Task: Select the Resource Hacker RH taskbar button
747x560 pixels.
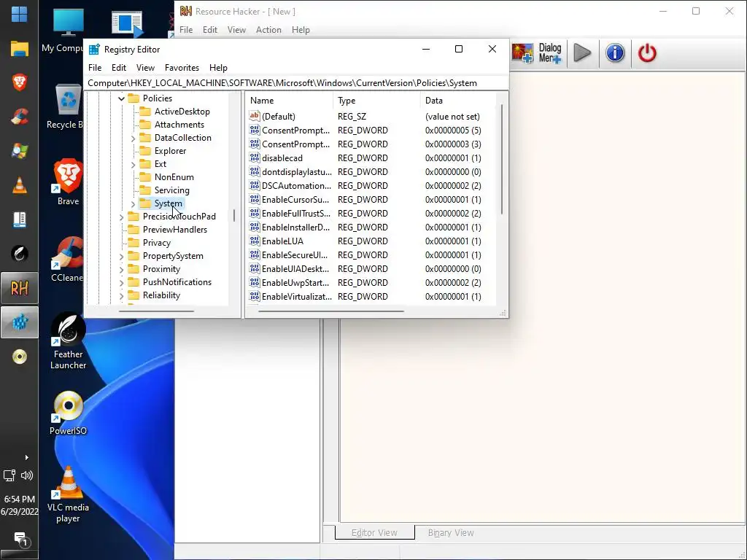Action: point(19,288)
